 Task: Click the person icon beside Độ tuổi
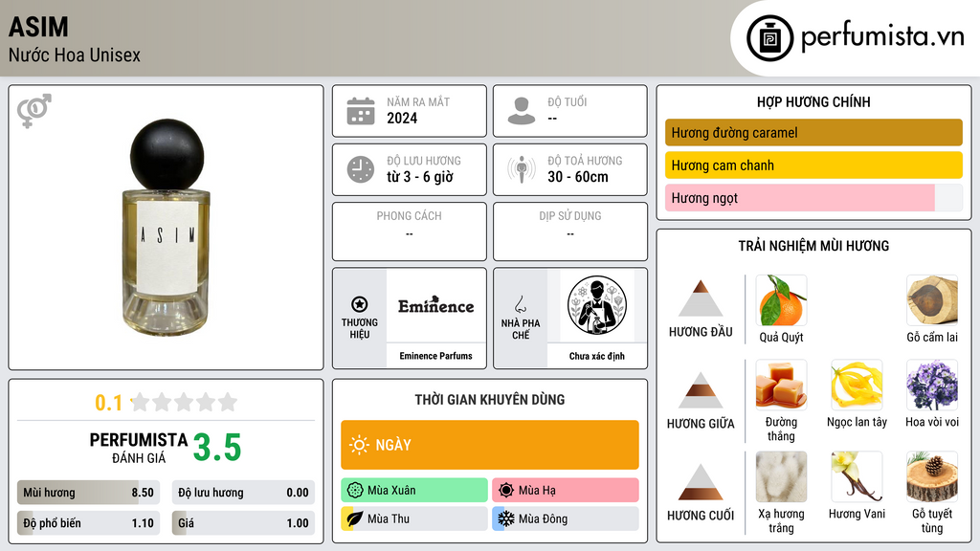522,111
